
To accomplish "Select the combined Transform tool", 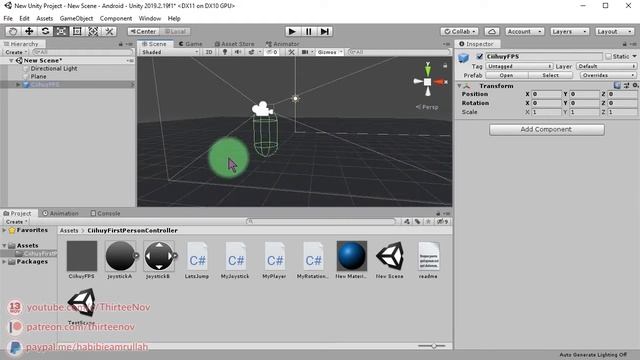I will [x=93, y=31].
